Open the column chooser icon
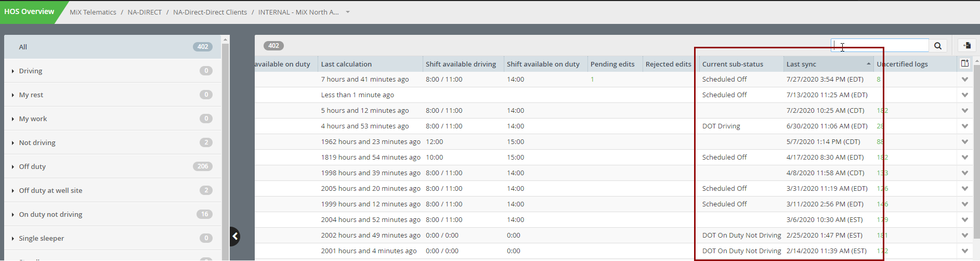 click(x=965, y=63)
